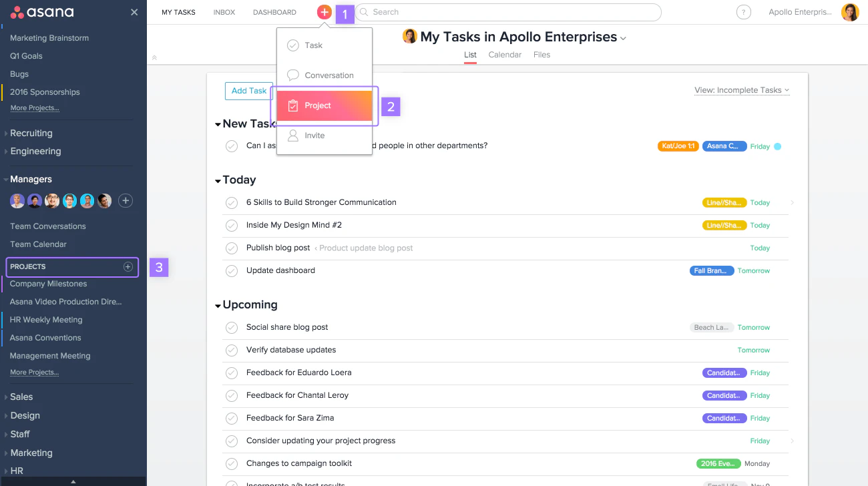Click the orange plus quick-add button
The width and height of the screenshot is (868, 486).
pos(324,12)
